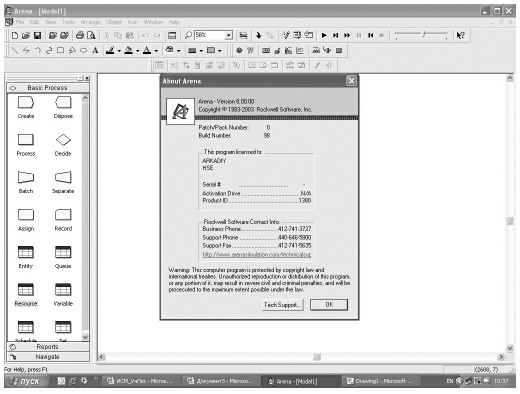The height and width of the screenshot is (394, 520).
Task: Click the template panel scroll-down arrow
Action: pyautogui.click(x=85, y=337)
